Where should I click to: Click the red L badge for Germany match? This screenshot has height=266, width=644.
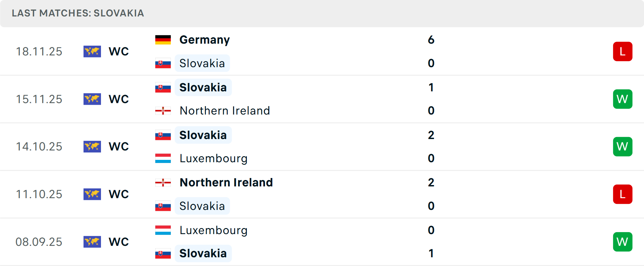[x=623, y=51]
